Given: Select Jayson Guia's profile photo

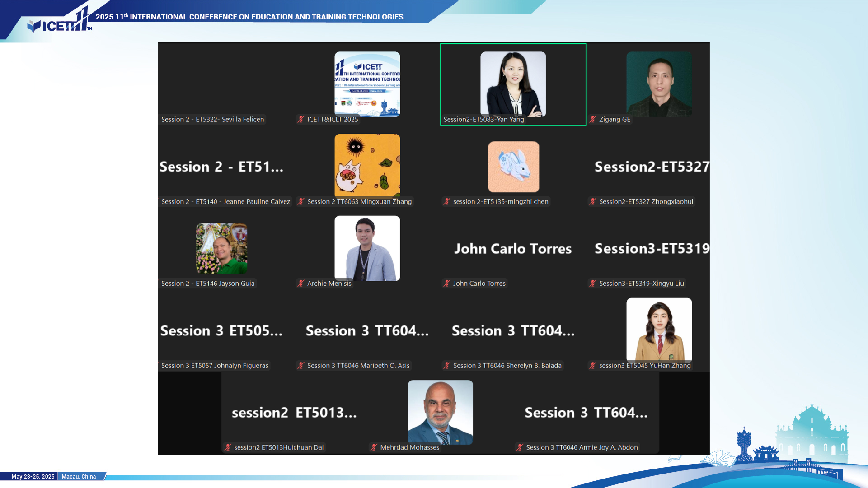Looking at the screenshot, I should [221, 248].
